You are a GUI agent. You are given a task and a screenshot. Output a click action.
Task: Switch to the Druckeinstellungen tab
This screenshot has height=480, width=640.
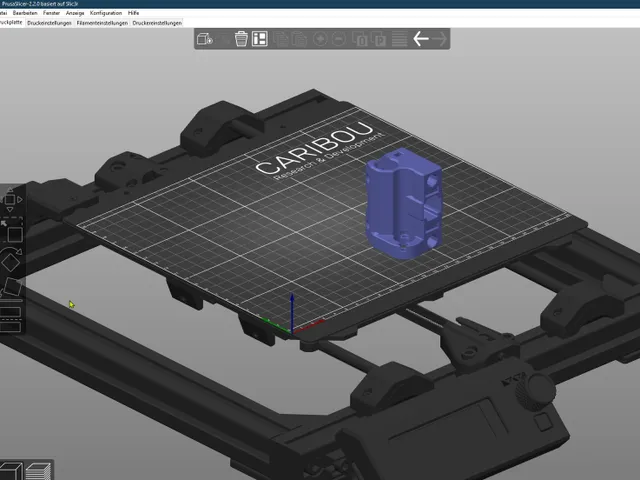pos(49,23)
